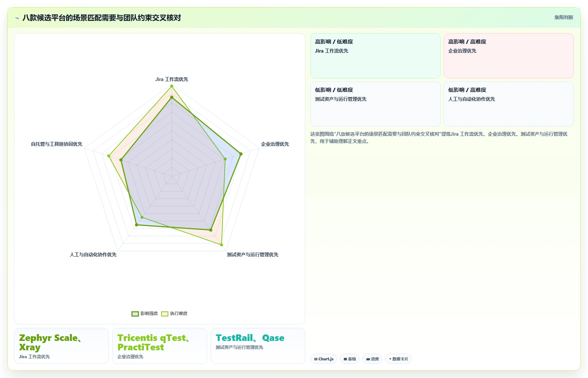
Task: Select the Tricentis qTest、PractiTest card
Action: coord(160,346)
